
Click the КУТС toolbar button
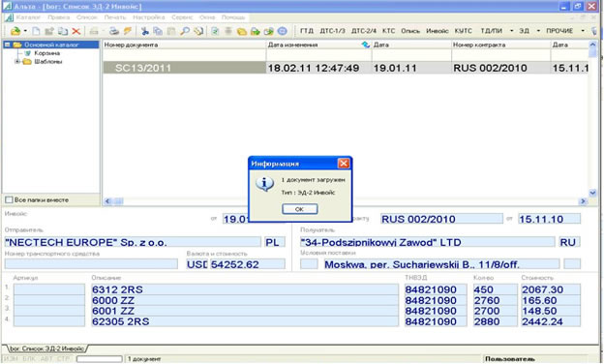(463, 31)
